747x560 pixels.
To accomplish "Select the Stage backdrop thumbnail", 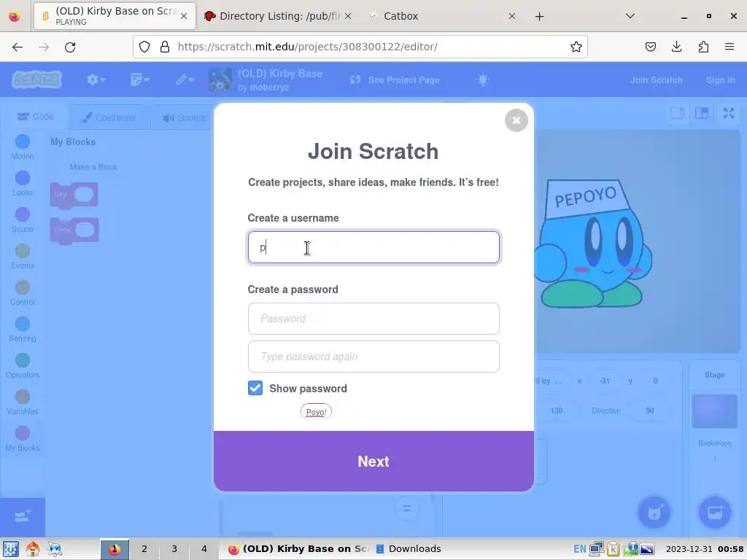I will [714, 411].
